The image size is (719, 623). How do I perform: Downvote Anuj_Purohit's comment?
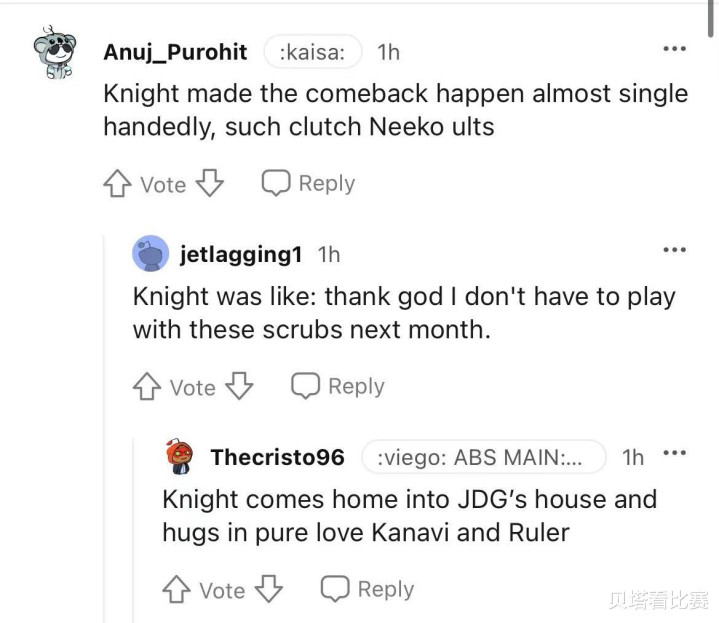click(209, 184)
